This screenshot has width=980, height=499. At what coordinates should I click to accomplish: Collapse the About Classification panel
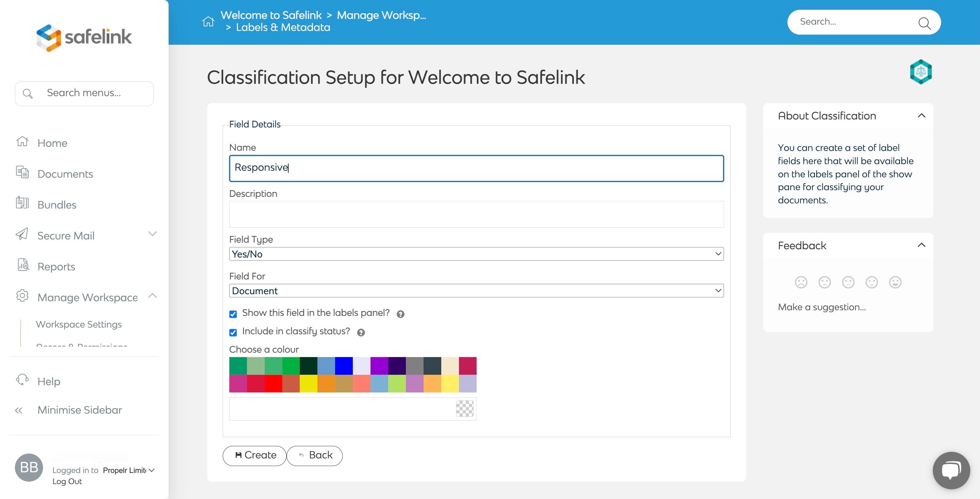(x=921, y=116)
